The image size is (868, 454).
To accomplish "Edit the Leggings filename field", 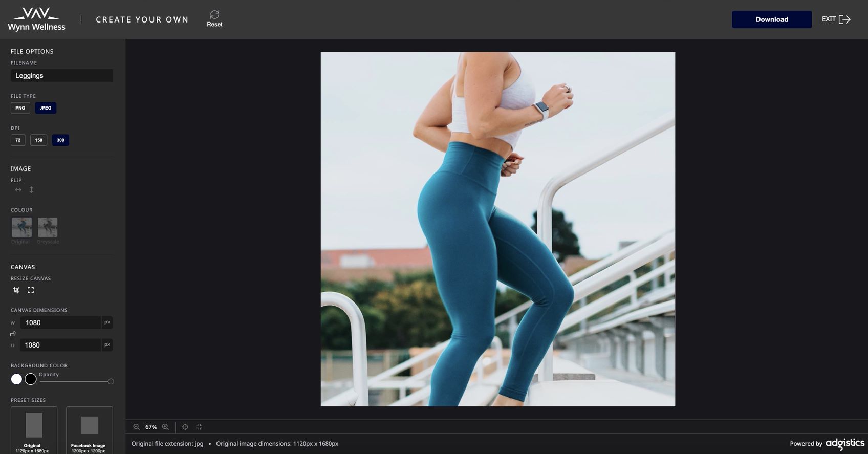I will coord(62,76).
